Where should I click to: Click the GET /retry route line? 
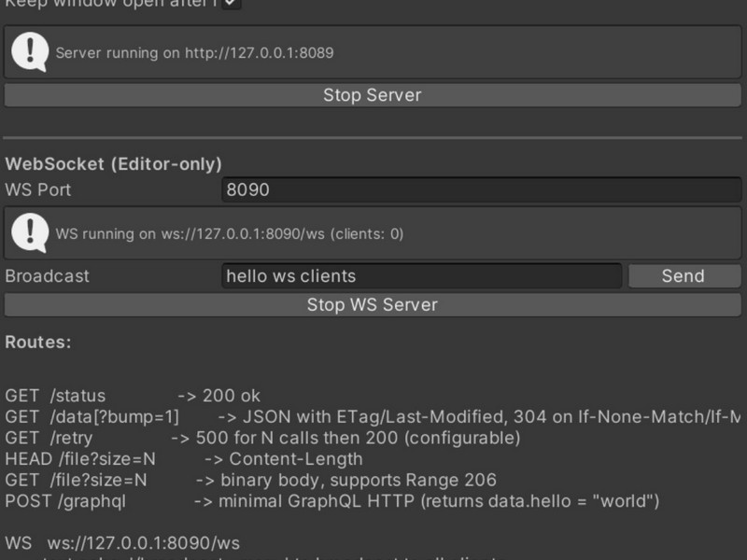[x=262, y=438]
